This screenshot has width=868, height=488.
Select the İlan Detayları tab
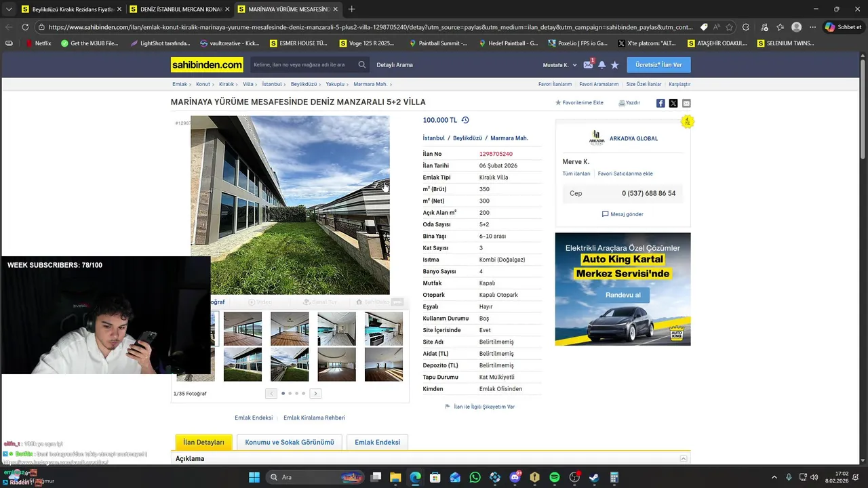203,442
